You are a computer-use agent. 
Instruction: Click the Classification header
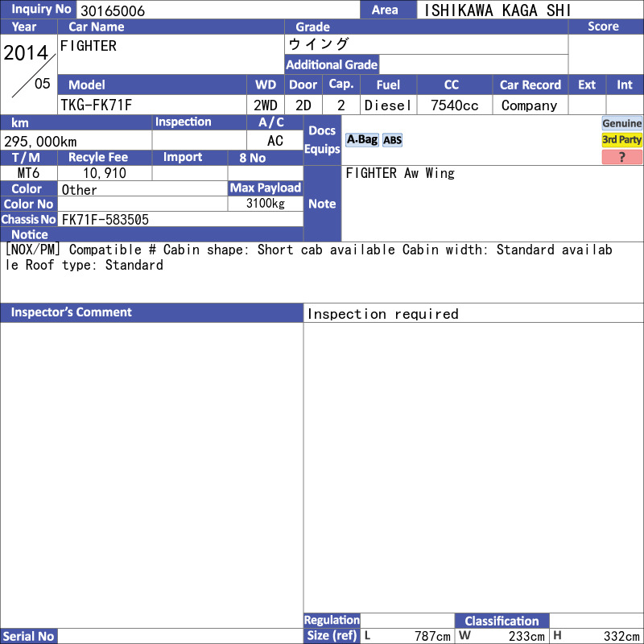(x=502, y=621)
